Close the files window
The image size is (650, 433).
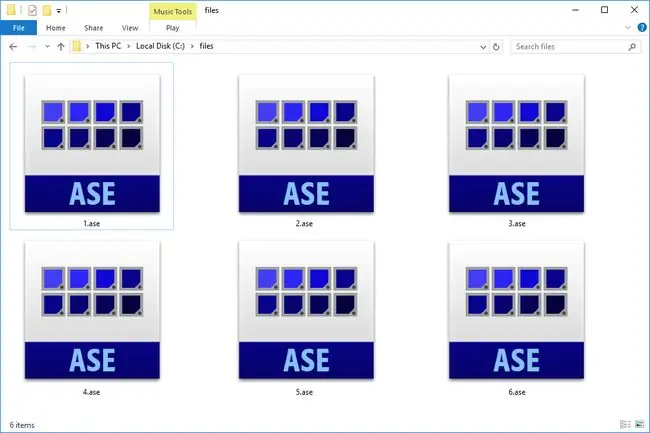[x=634, y=10]
